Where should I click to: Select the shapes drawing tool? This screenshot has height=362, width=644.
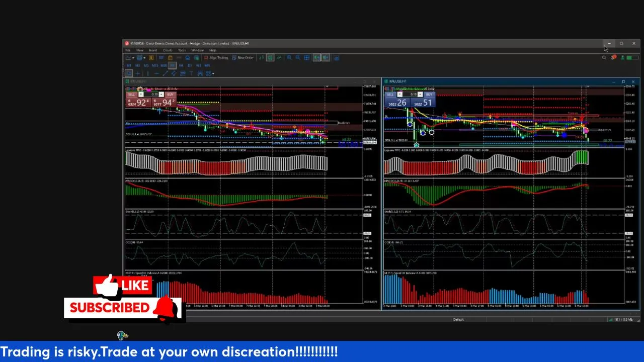208,73
